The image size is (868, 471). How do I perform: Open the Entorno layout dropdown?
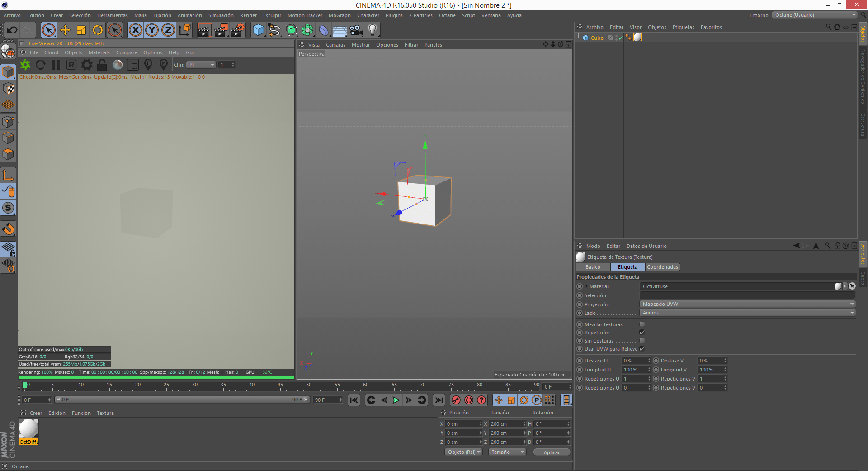pyautogui.click(x=815, y=15)
